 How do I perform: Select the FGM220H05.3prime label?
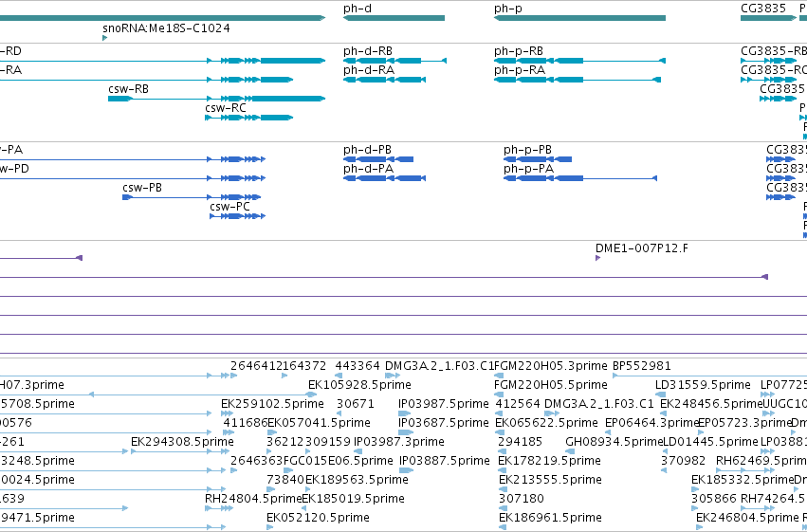pos(551,366)
